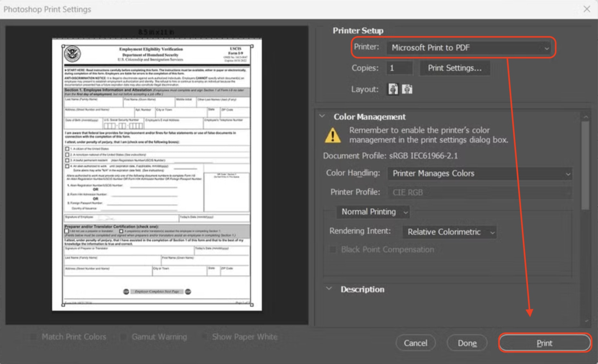Open the Normal Printing dropdown

(x=372, y=212)
